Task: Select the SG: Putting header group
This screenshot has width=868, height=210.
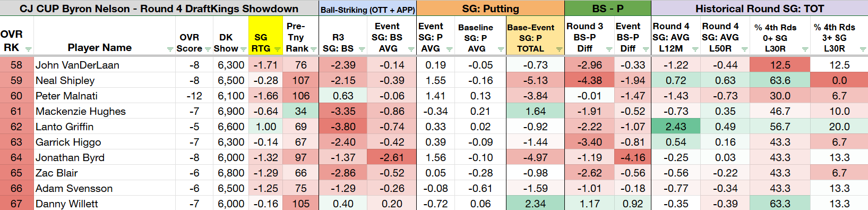Action: coord(491,9)
